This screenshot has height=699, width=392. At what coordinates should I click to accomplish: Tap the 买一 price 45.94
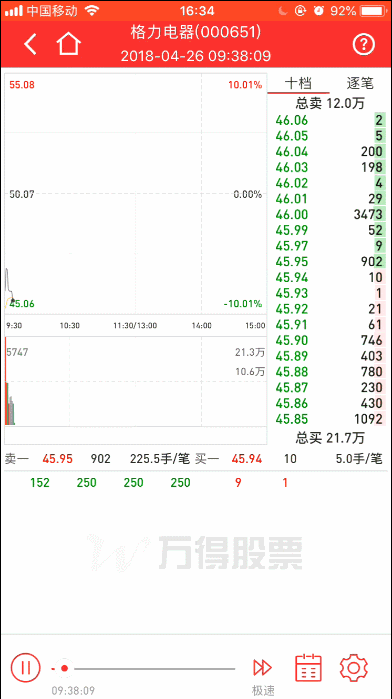[247, 459]
